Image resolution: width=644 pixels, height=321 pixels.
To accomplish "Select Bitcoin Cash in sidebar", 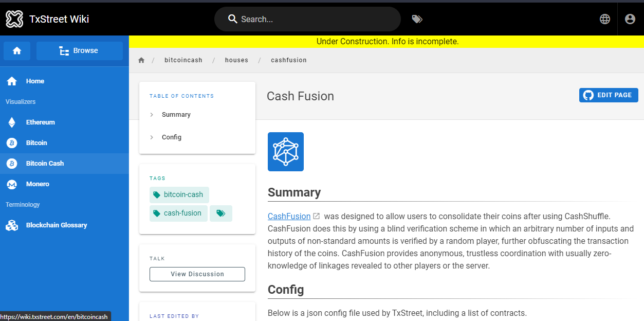I will (x=64, y=164).
